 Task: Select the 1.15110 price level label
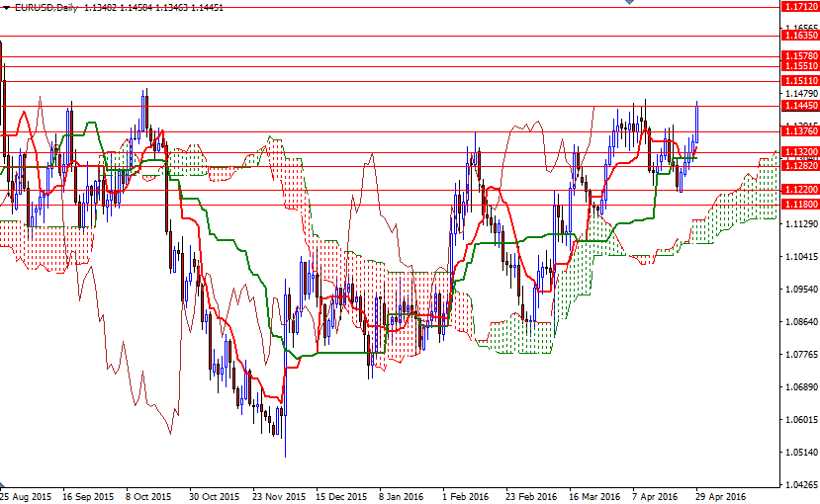[800, 81]
